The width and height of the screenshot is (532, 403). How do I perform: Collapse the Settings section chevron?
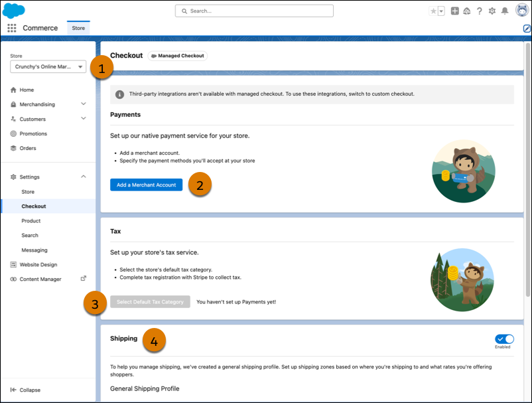pyautogui.click(x=83, y=177)
